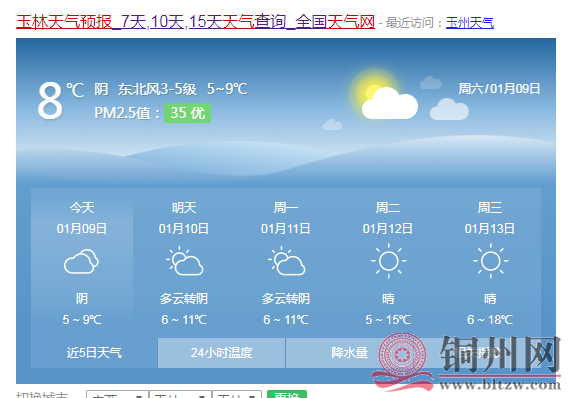Click the date 01月12日
Screen dimensions: 574x398
click(x=388, y=229)
